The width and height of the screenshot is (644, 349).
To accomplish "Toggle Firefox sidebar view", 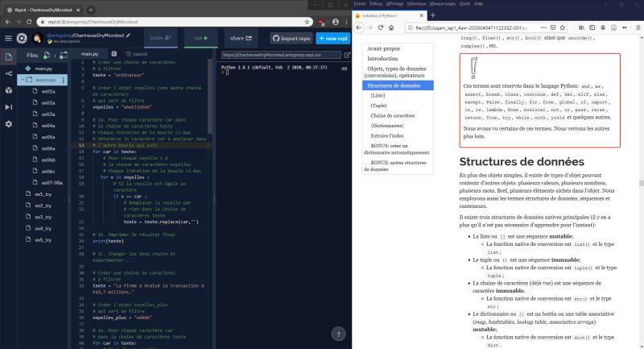I will click(592, 27).
